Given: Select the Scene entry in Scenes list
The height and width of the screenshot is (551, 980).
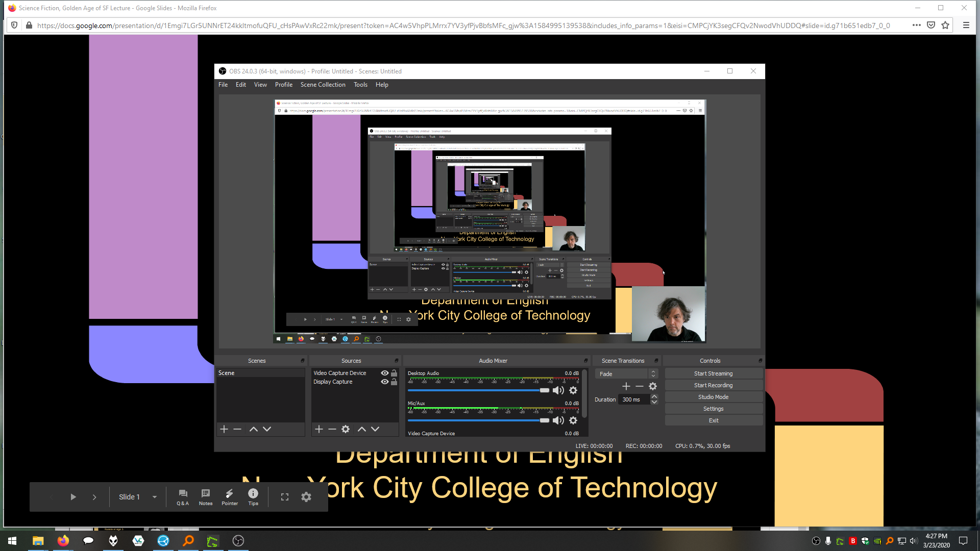Looking at the screenshot, I should (x=227, y=372).
